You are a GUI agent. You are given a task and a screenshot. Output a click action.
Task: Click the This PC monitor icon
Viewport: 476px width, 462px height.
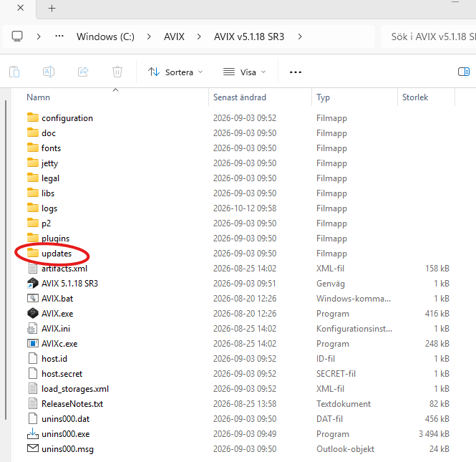[x=17, y=37]
